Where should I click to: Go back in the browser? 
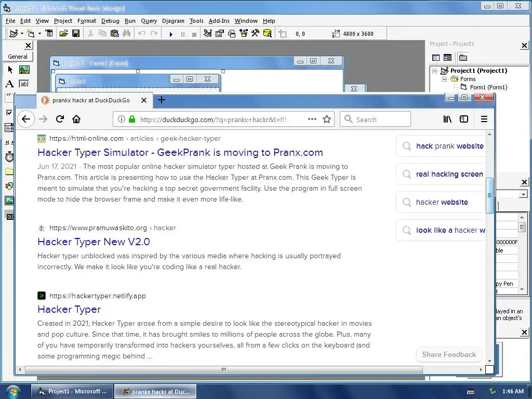26,119
